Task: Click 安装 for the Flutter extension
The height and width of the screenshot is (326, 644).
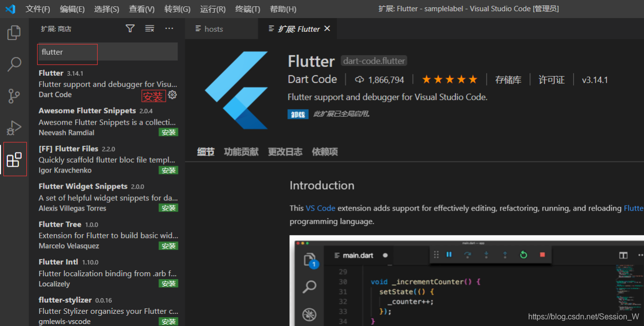Action: pos(153,96)
